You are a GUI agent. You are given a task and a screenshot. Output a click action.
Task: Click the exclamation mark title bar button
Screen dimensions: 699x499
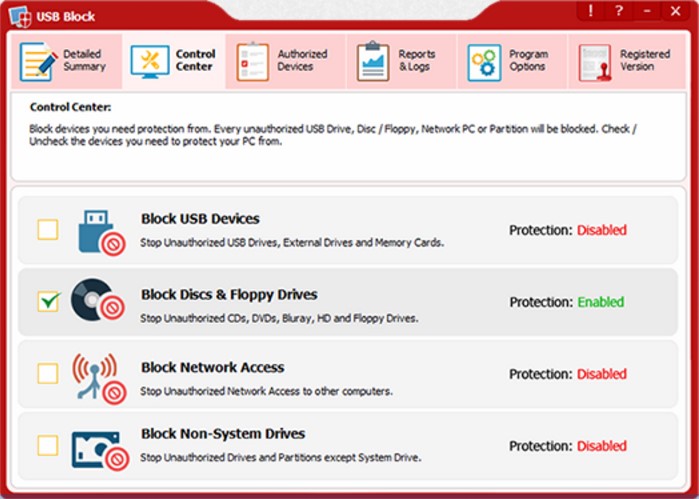coord(591,11)
